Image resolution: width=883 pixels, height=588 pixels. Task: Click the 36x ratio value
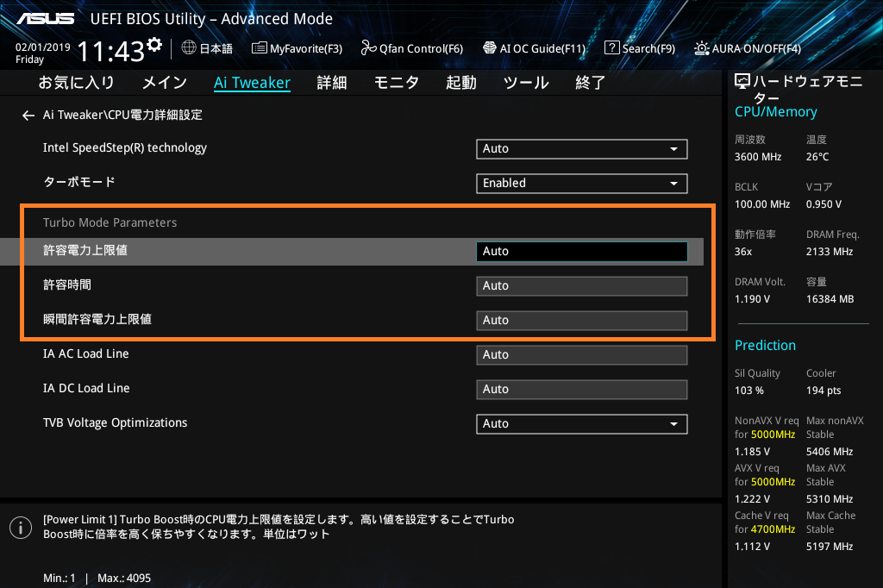tap(743, 251)
